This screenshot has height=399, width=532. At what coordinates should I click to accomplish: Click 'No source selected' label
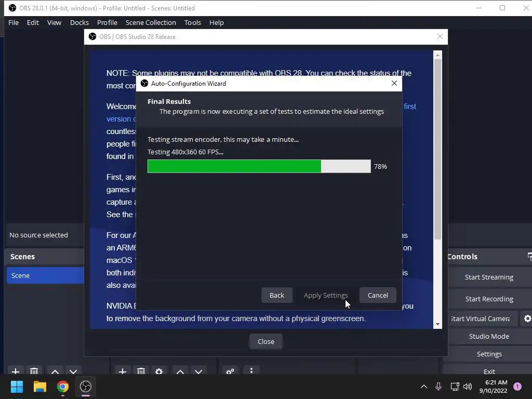click(38, 235)
